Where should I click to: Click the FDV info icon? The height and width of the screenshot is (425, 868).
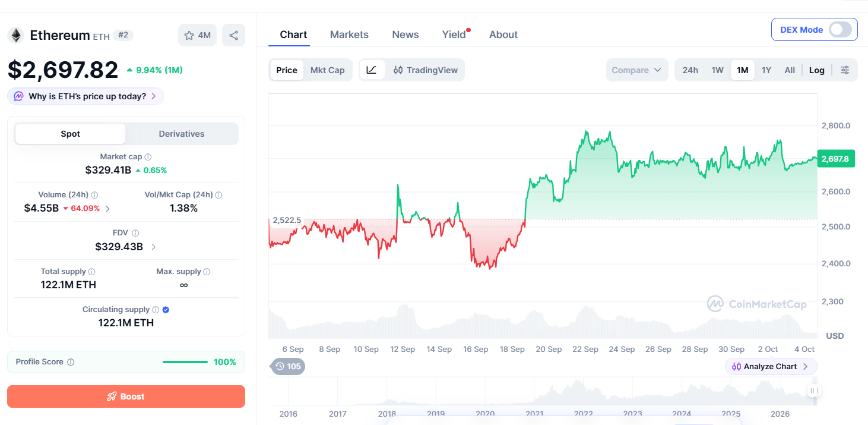point(135,233)
